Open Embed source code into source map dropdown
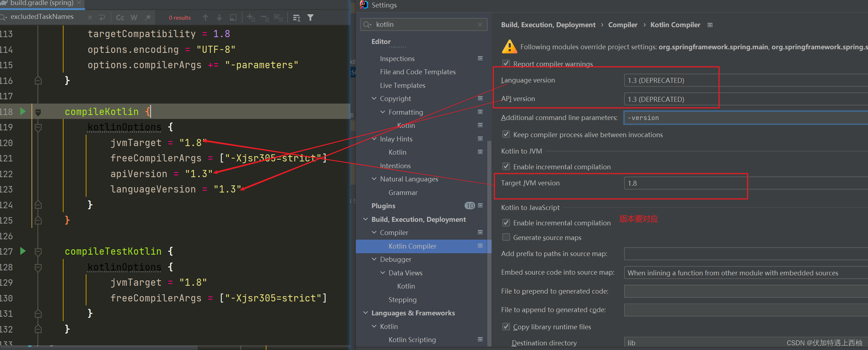 tap(746, 273)
